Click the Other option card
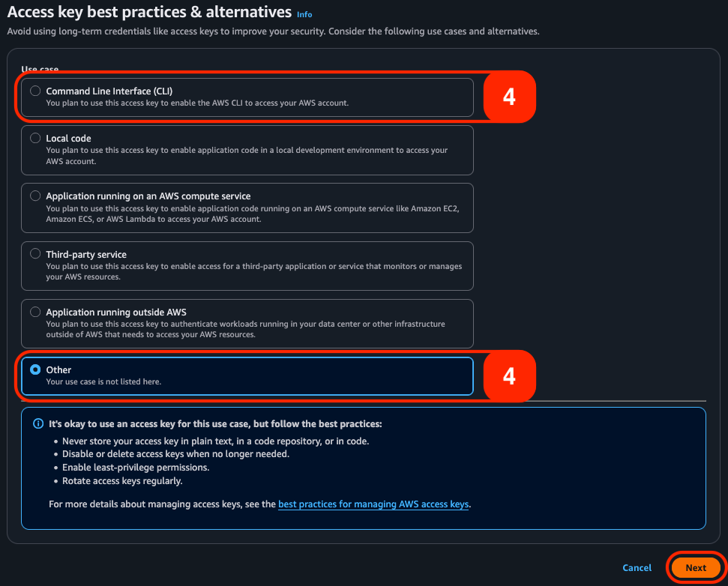The width and height of the screenshot is (728, 586). [247, 374]
